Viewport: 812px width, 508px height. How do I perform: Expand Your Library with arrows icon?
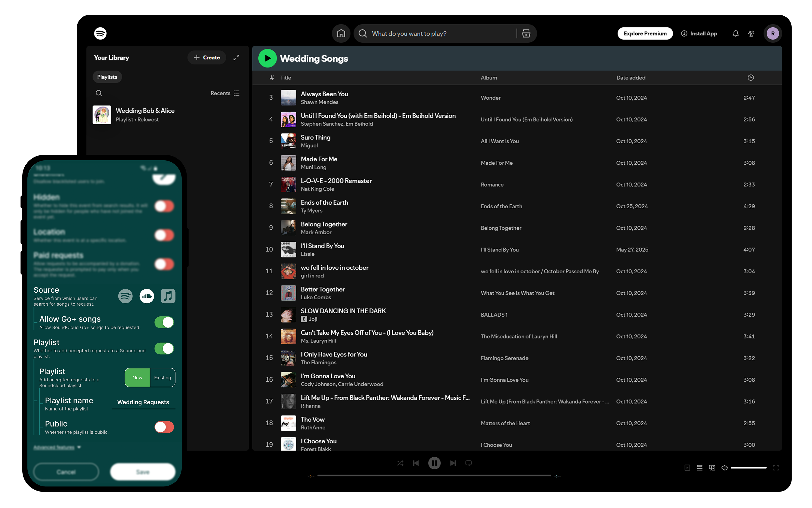(x=236, y=58)
